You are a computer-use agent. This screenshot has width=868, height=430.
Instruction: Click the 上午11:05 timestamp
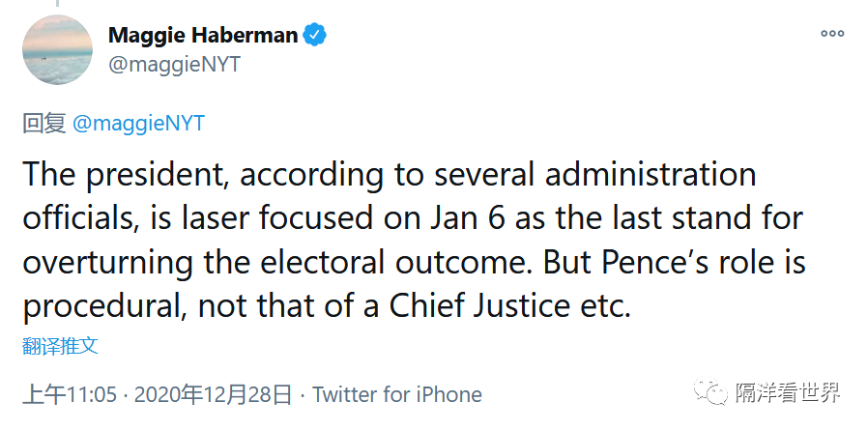[70, 394]
